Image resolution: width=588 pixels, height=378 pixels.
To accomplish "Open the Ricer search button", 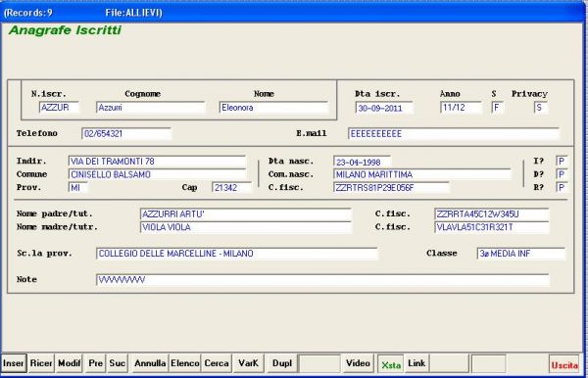I will click(41, 363).
